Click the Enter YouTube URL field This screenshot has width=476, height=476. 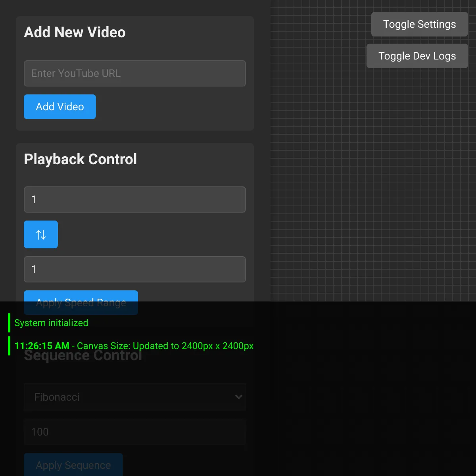click(x=135, y=73)
